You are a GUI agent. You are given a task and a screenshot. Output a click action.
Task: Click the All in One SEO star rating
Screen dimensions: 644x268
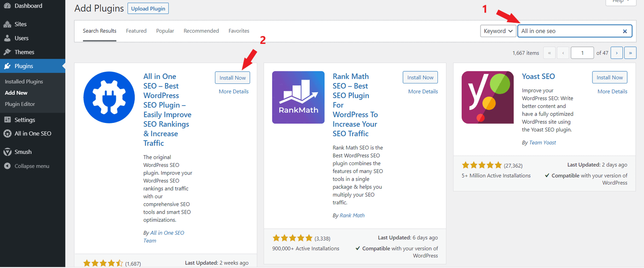click(103, 264)
